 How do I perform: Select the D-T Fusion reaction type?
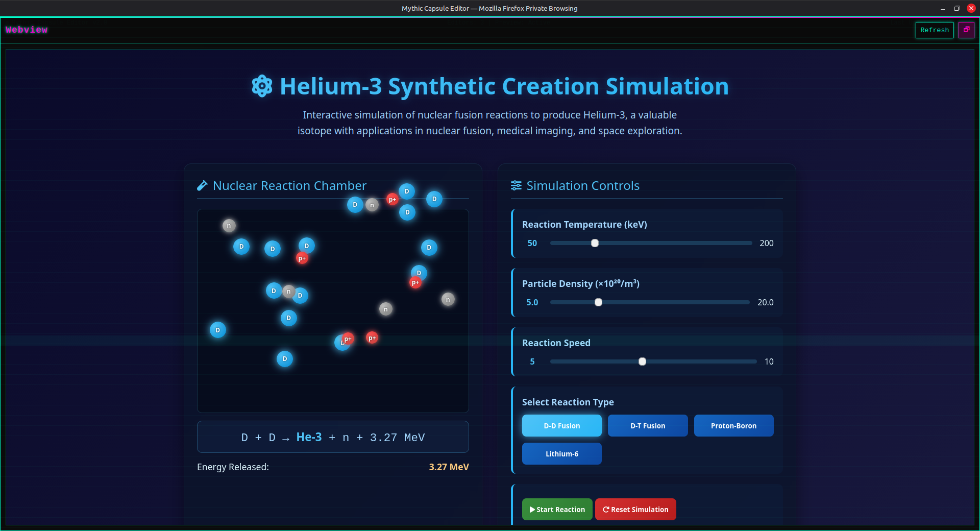647,425
